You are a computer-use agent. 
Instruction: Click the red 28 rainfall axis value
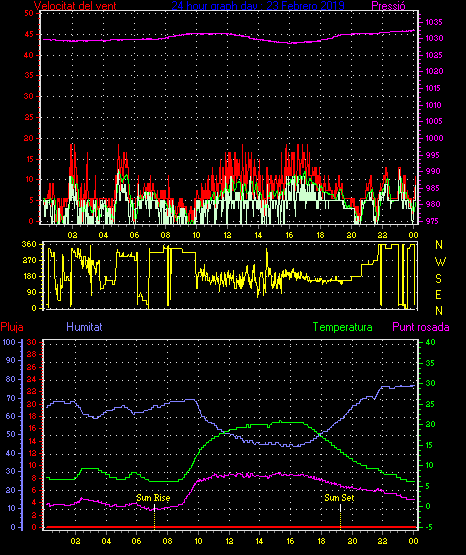pyautogui.click(x=32, y=354)
